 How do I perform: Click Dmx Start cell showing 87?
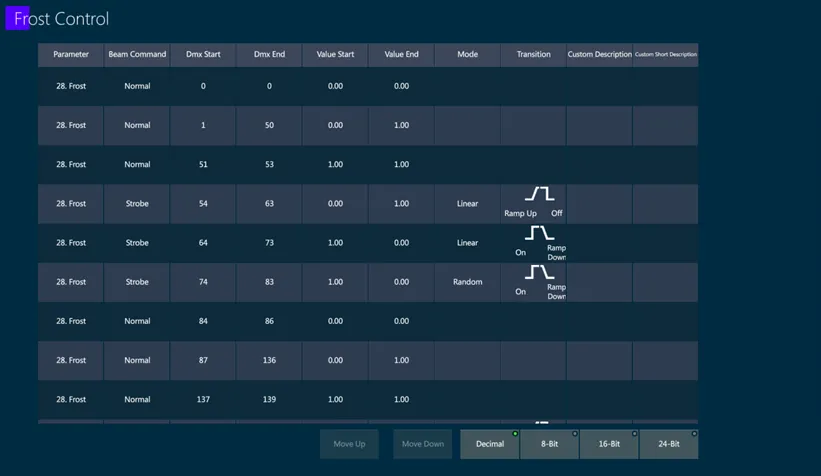[x=203, y=360]
